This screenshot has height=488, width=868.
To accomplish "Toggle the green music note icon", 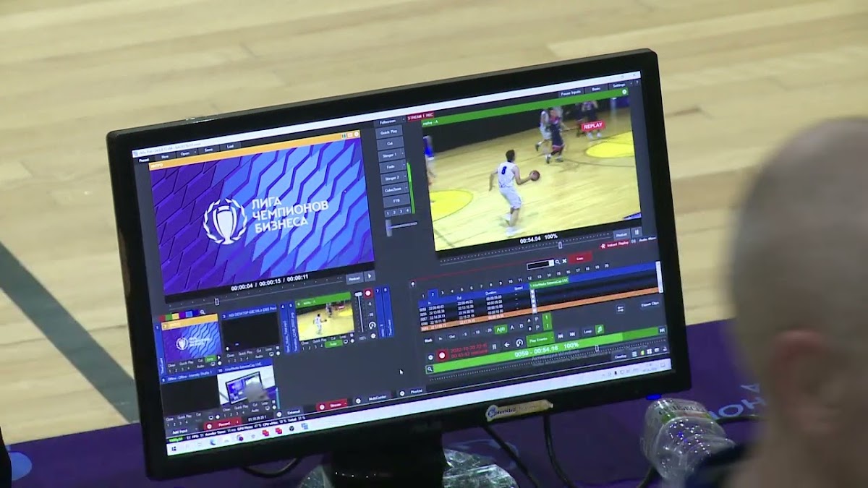I will (x=600, y=329).
